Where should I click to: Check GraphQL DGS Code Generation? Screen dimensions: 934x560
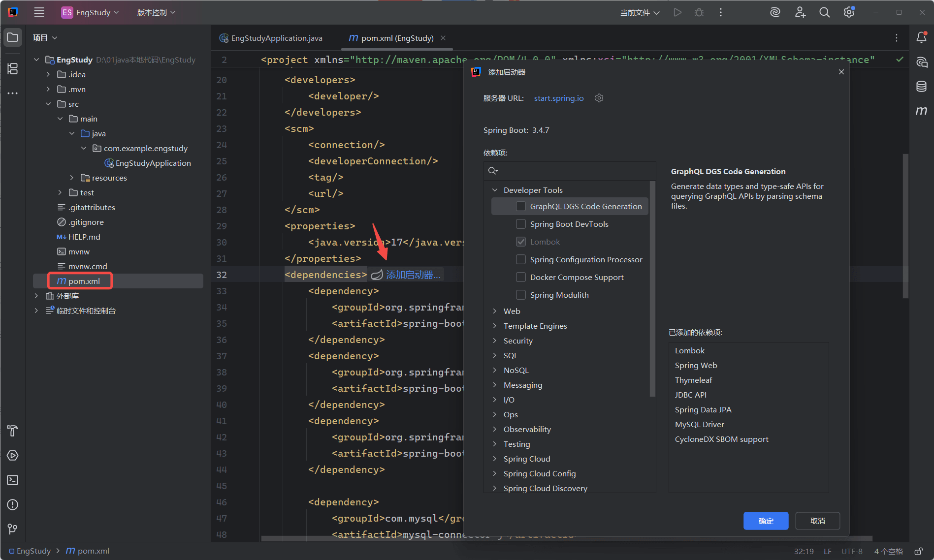point(521,206)
